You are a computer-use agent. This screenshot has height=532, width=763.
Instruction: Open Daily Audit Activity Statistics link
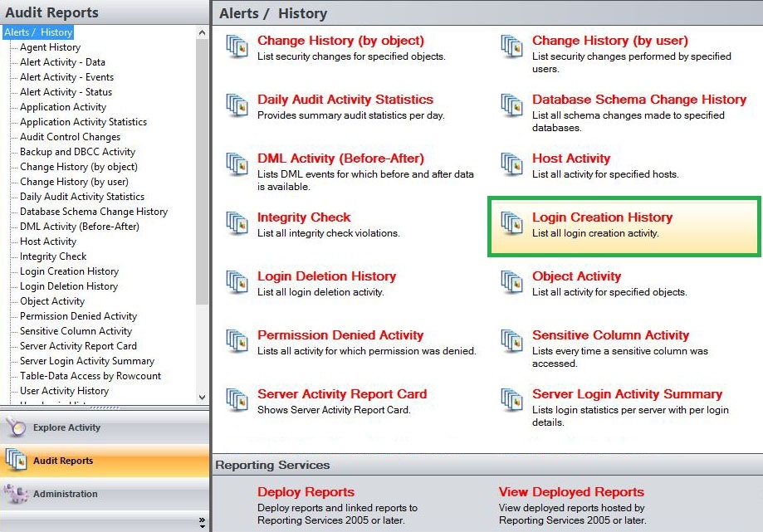(x=345, y=100)
